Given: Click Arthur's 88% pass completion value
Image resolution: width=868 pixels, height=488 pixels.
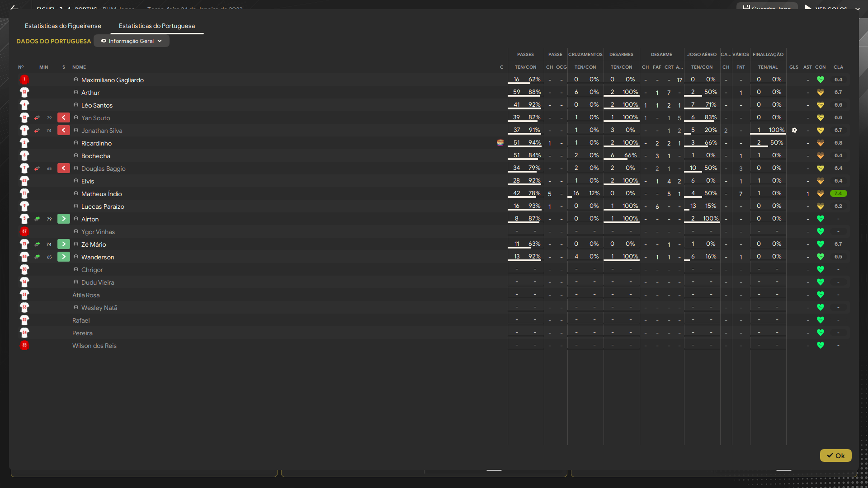Looking at the screenshot, I should tap(534, 92).
